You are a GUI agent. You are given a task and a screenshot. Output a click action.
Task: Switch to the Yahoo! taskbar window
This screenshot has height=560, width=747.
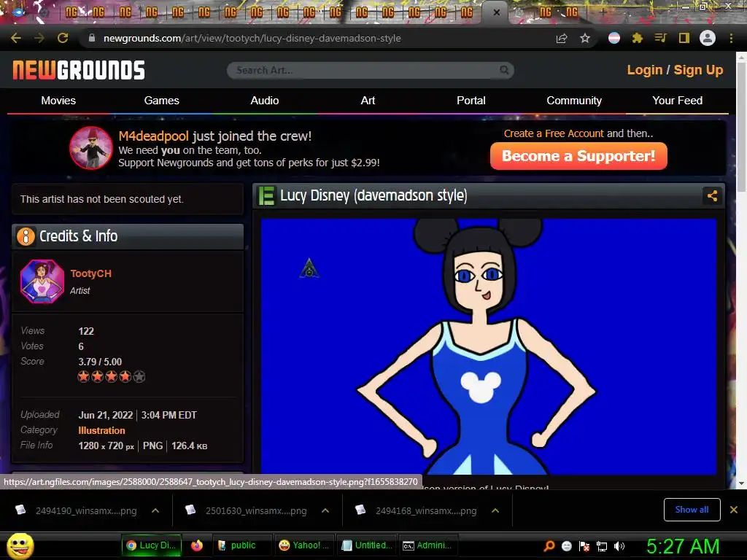point(303,545)
